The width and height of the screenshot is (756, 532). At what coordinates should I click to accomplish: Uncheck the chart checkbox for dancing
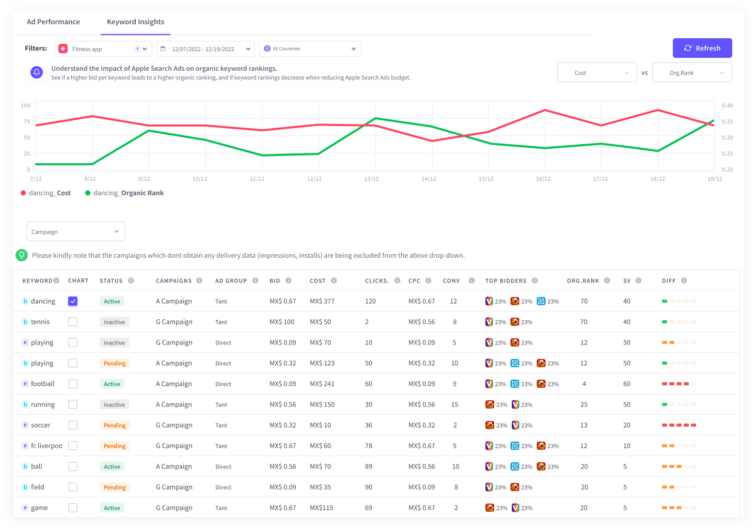[x=72, y=301]
